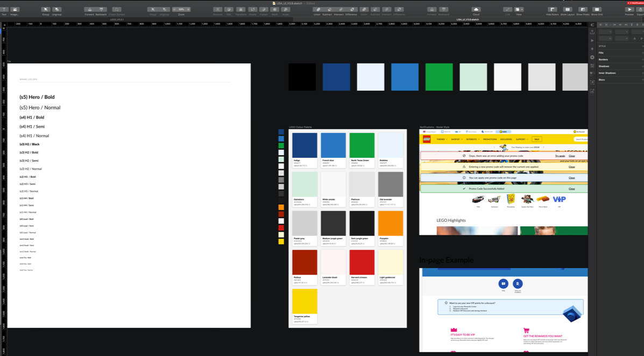Click the Scale toolbar icon
644x356 pixels.
click(x=286, y=10)
